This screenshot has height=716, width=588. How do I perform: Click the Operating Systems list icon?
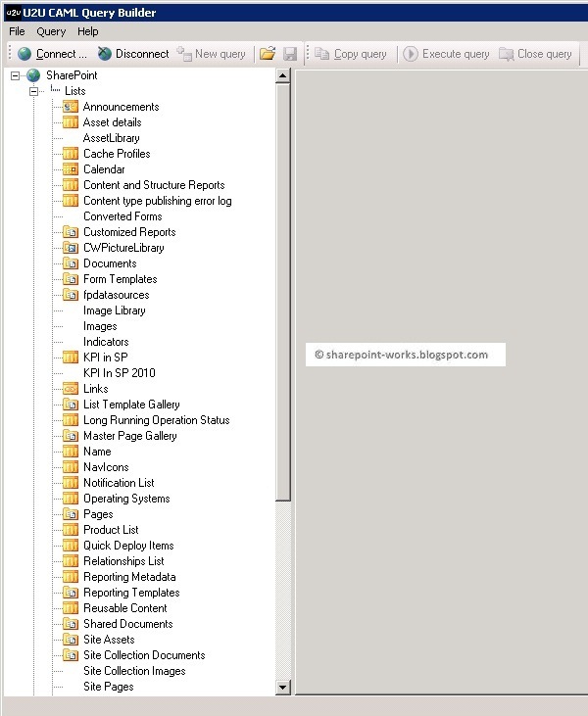click(x=71, y=499)
